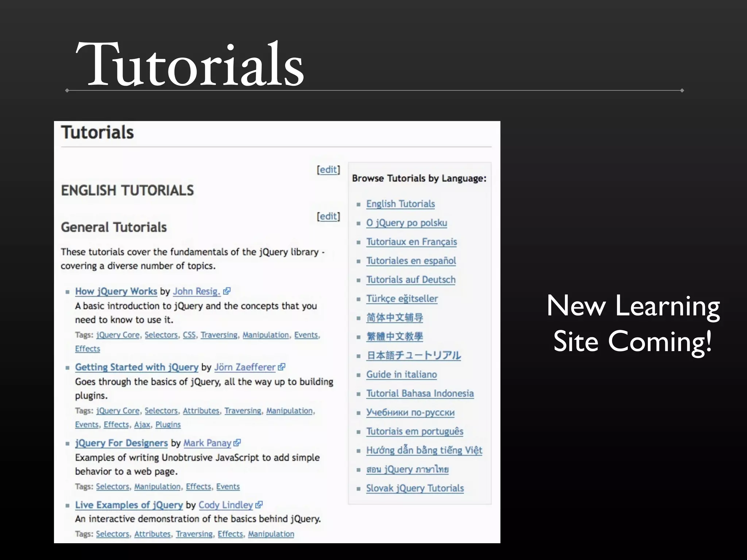The height and width of the screenshot is (560, 747).
Task: Open Live Examples of jQuery tutorial
Action: click(129, 505)
